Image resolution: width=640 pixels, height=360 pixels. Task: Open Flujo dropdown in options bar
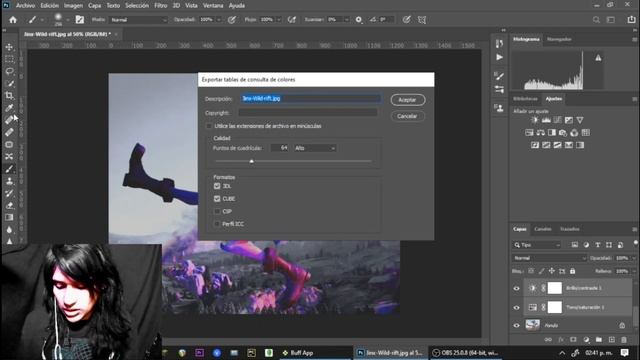[279, 20]
